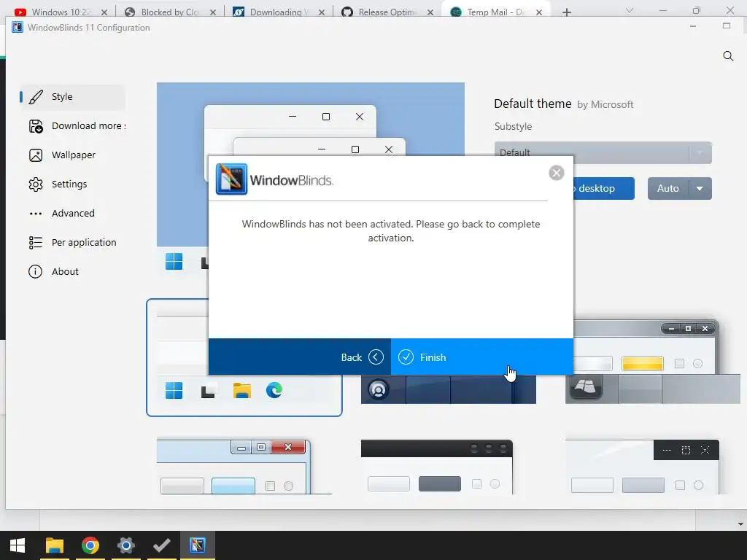The width and height of the screenshot is (747, 560).
Task: Open the Windows Start menu
Action: tap(18, 545)
